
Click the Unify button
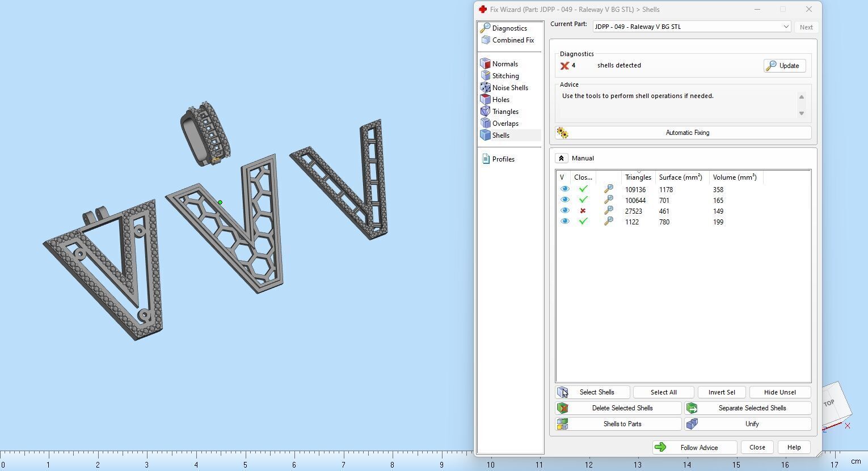click(x=748, y=424)
